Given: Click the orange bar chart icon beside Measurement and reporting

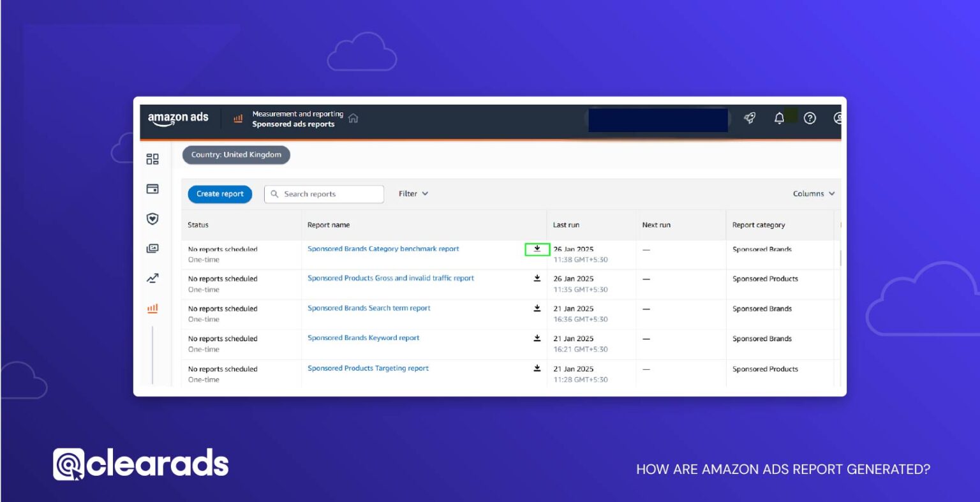Looking at the screenshot, I should click(x=238, y=119).
